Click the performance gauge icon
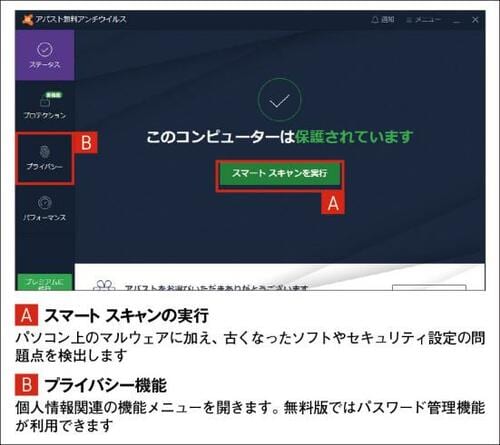This screenshot has width=500, height=445. 45,203
